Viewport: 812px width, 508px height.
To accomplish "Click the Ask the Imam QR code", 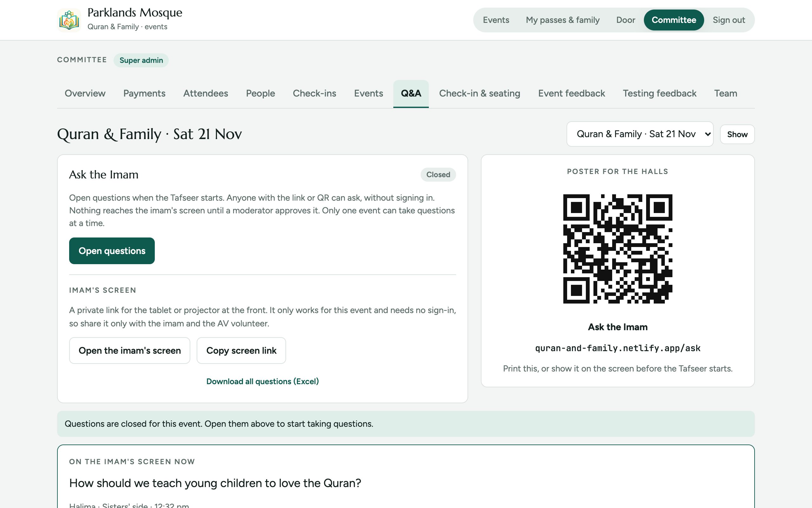I will pos(617,249).
